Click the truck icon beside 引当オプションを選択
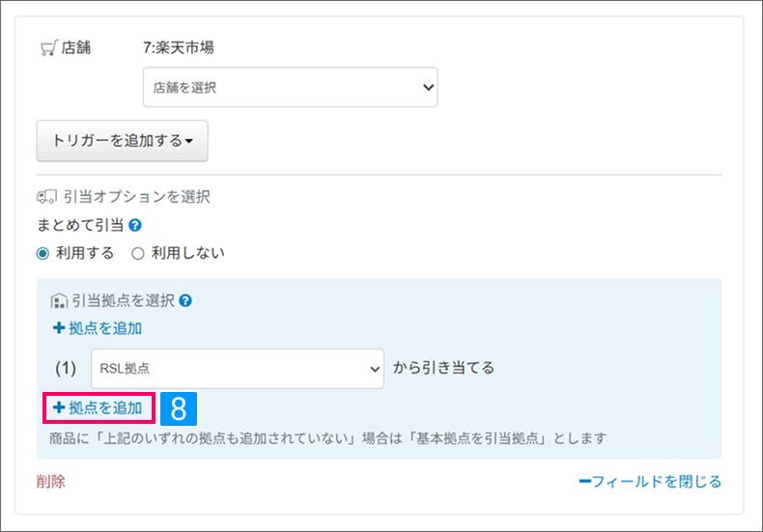 coord(45,197)
